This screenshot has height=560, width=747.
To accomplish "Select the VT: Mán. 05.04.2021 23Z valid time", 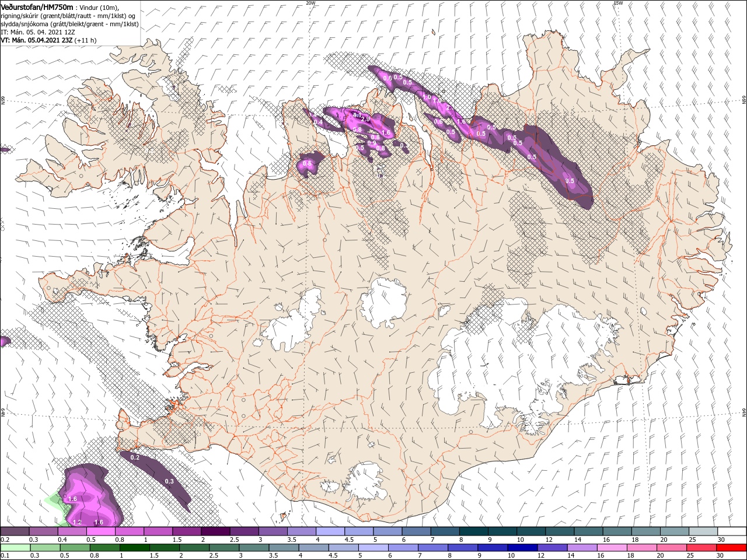I will [36, 40].
